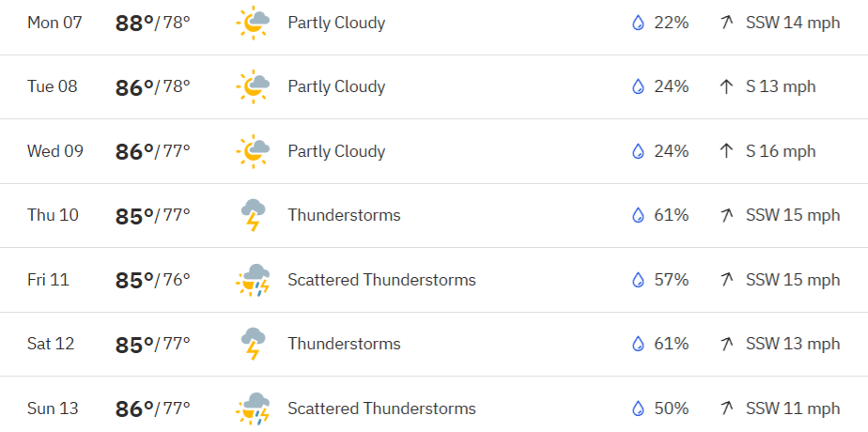Click the thunderstorm icon for Sat 12
The height and width of the screenshot is (432, 868).
click(x=253, y=344)
